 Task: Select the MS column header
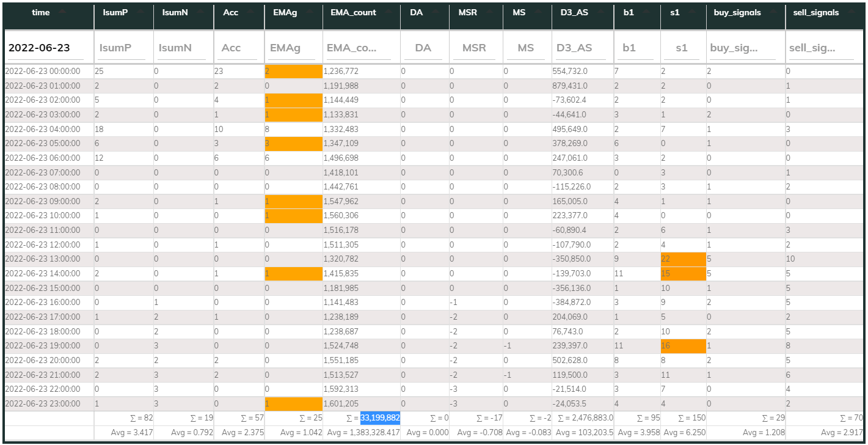click(519, 12)
